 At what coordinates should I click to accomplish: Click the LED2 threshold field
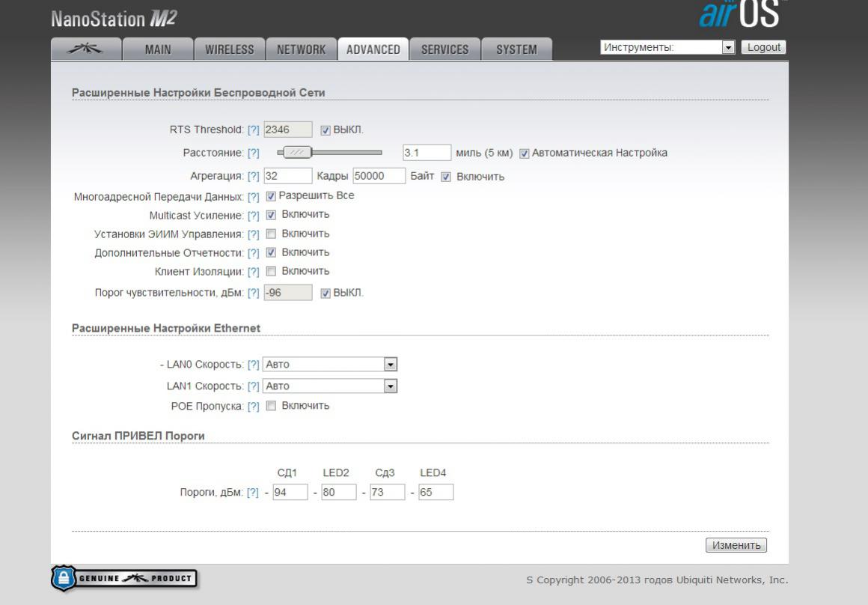point(339,492)
